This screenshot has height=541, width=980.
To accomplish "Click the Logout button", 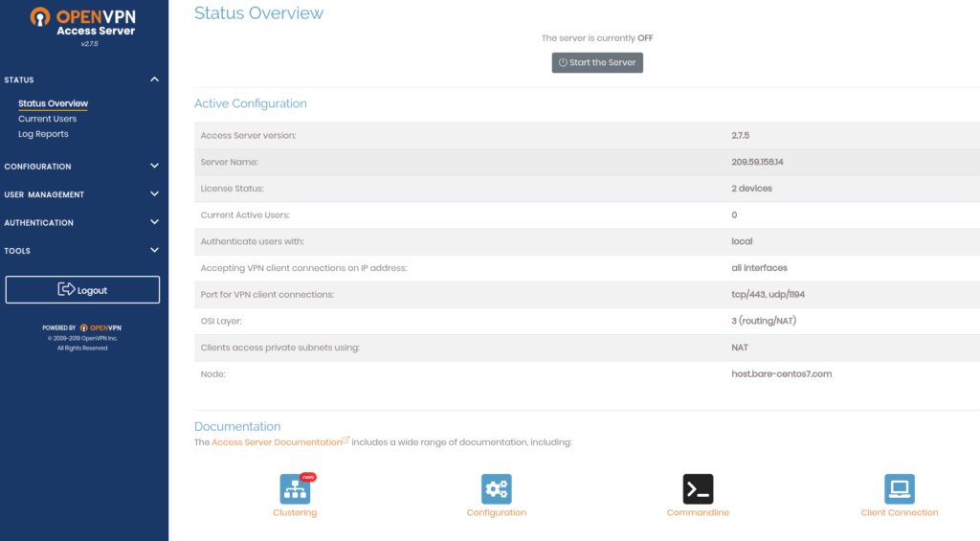I will pyautogui.click(x=82, y=290).
